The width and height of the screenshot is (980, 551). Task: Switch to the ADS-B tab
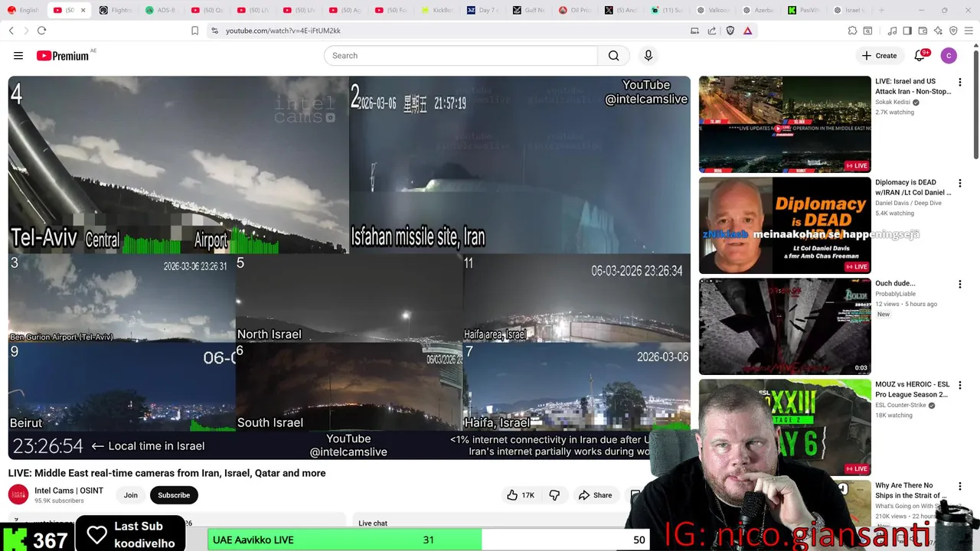(x=161, y=10)
